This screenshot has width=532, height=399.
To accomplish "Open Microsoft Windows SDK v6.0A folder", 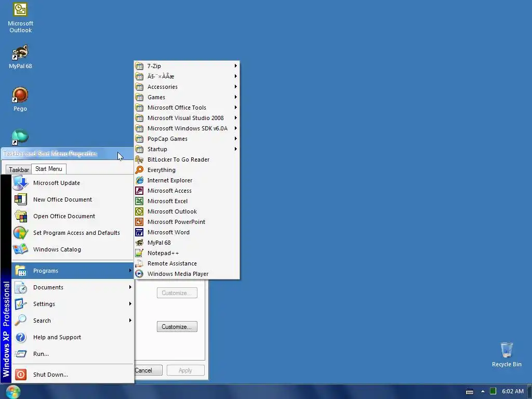I will (187, 128).
